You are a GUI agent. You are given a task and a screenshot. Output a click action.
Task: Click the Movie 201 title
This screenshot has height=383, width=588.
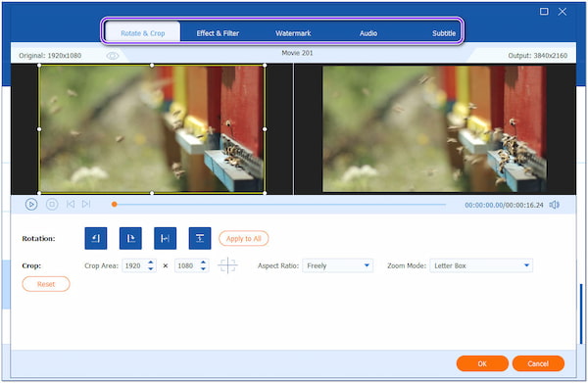[x=297, y=53]
